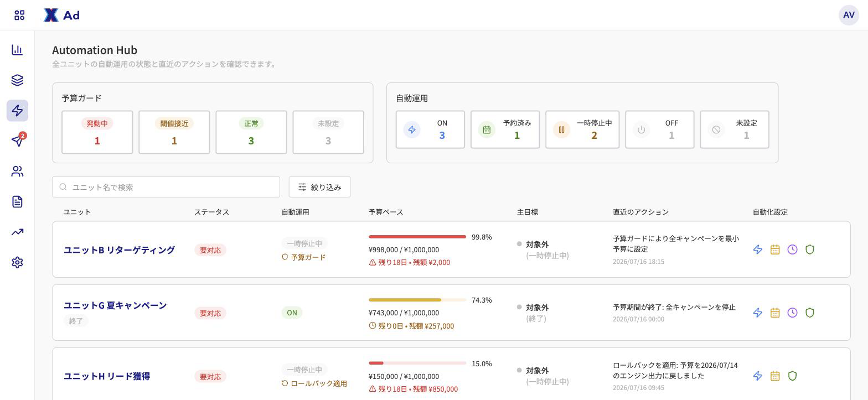Filter by OFF automation card
Screen dimensions: 868x400
click(x=659, y=129)
